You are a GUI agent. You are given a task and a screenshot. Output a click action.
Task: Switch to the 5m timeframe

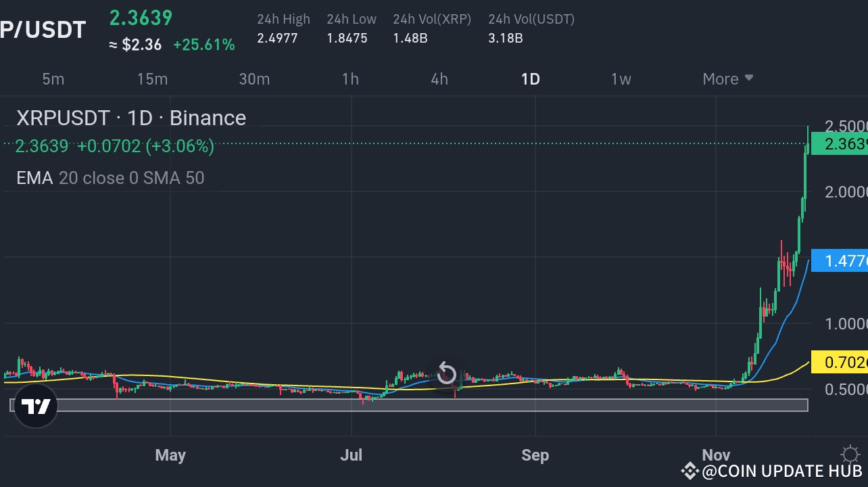(x=53, y=78)
